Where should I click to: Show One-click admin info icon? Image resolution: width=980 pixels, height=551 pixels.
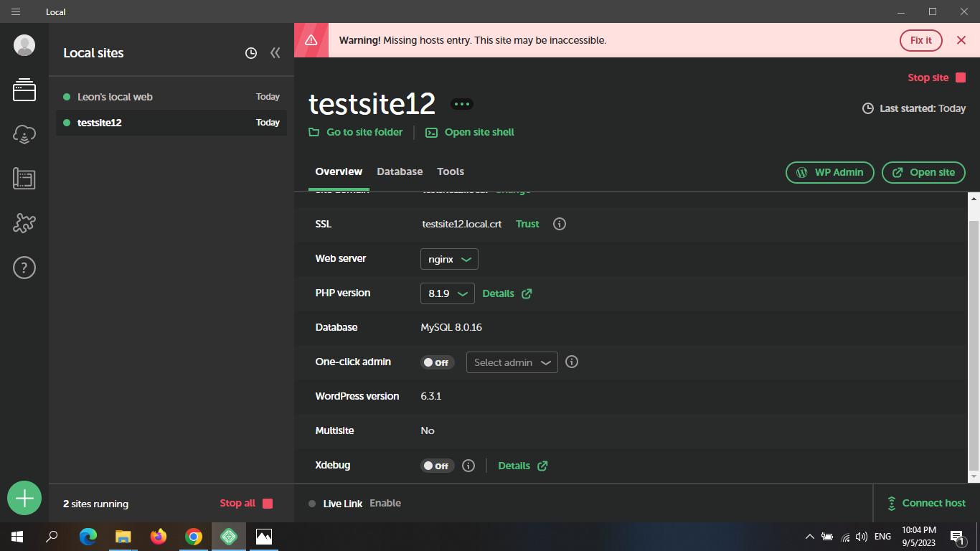572,362
